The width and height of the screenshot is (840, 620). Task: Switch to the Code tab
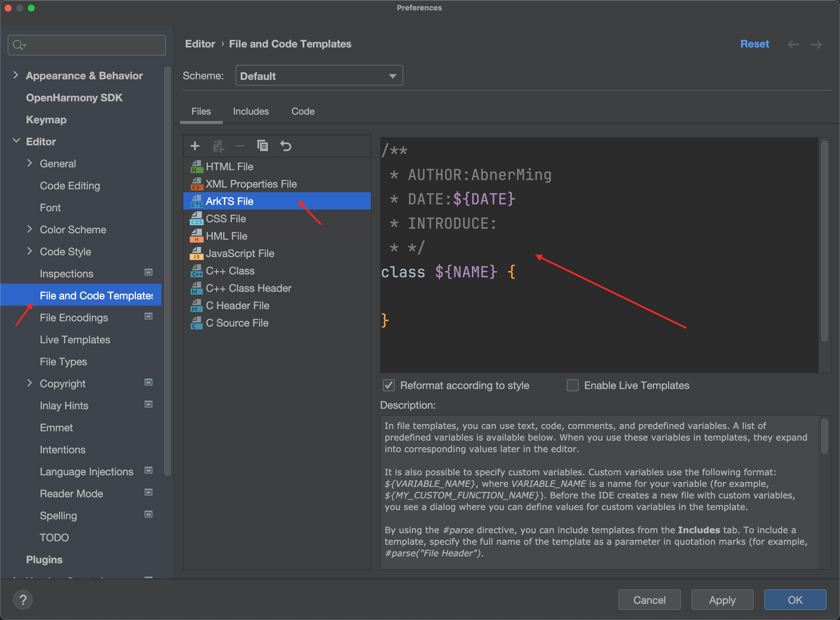pos(303,111)
